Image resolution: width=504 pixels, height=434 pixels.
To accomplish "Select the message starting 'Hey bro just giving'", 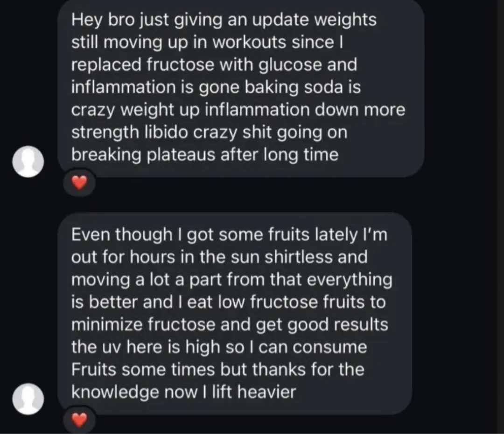I will pos(241,87).
